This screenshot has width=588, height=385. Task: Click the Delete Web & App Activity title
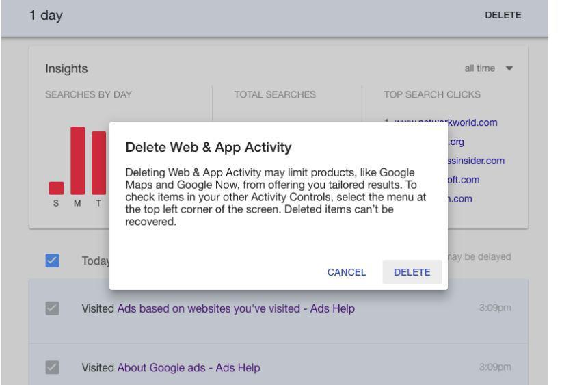point(209,147)
